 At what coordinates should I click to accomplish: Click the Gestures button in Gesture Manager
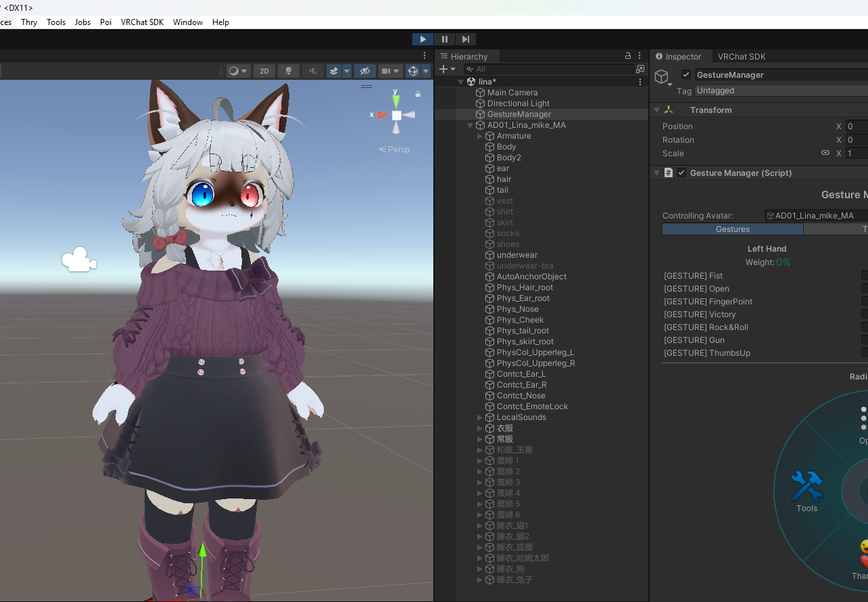[732, 229]
